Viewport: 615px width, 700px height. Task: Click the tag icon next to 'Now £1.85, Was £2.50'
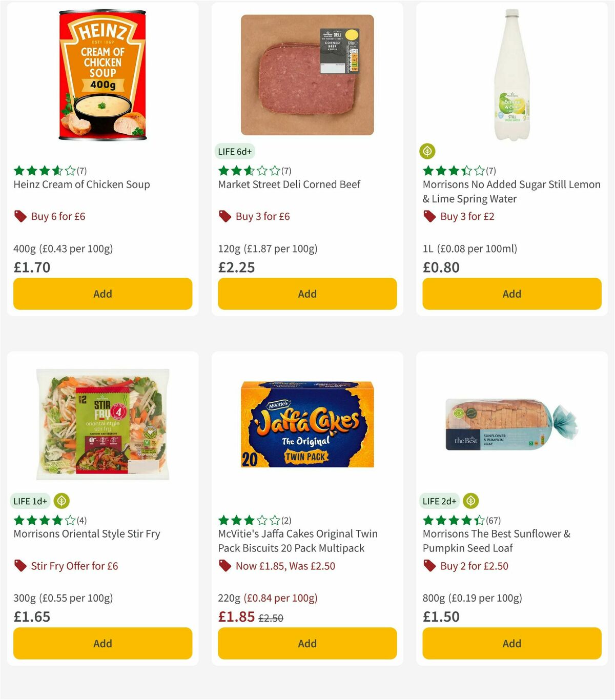click(225, 566)
